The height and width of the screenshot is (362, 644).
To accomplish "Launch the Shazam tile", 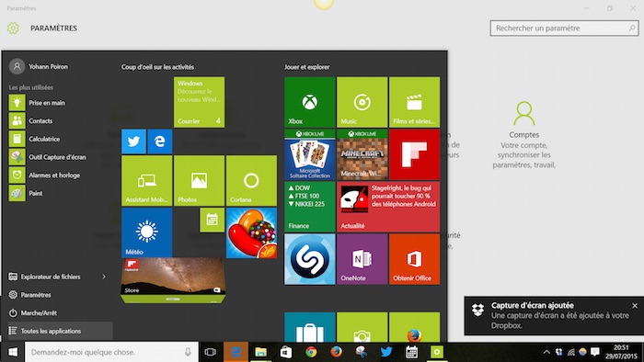I will tap(310, 259).
